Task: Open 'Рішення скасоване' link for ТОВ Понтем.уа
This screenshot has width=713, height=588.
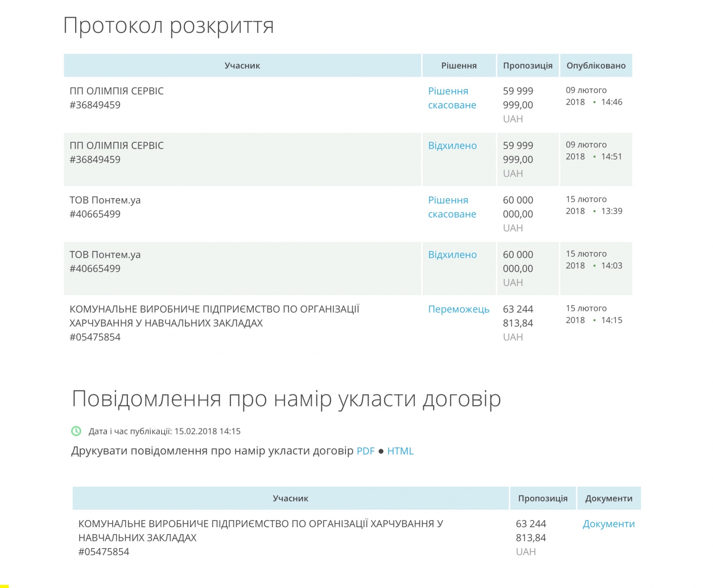Action: pos(452,207)
